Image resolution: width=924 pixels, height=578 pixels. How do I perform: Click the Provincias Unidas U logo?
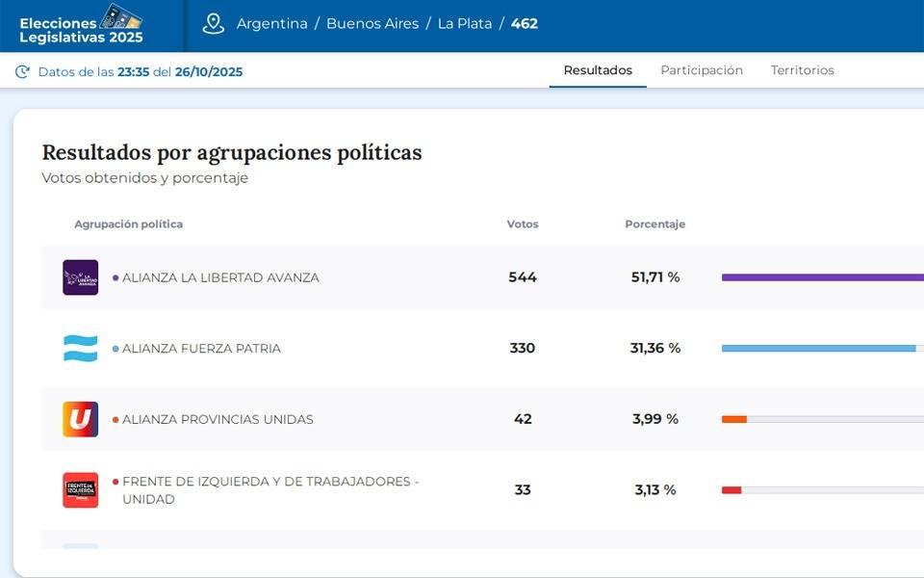80,419
